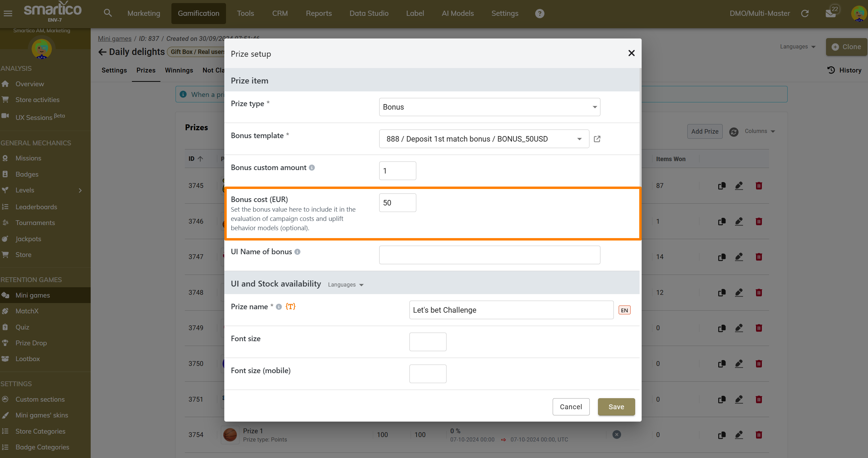Open the Prize type dropdown
This screenshot has height=458, width=868.
(489, 107)
